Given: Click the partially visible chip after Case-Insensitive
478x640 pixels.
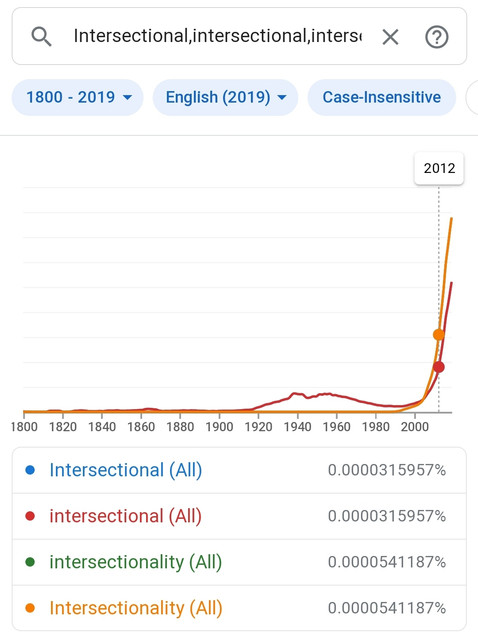Looking at the screenshot, I should (472, 98).
